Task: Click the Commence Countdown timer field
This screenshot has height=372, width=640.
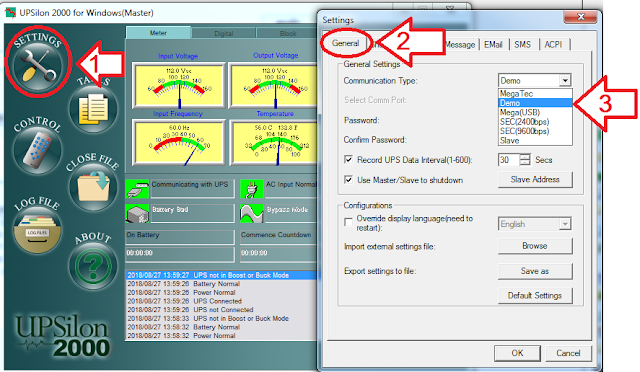Action: coord(278,254)
